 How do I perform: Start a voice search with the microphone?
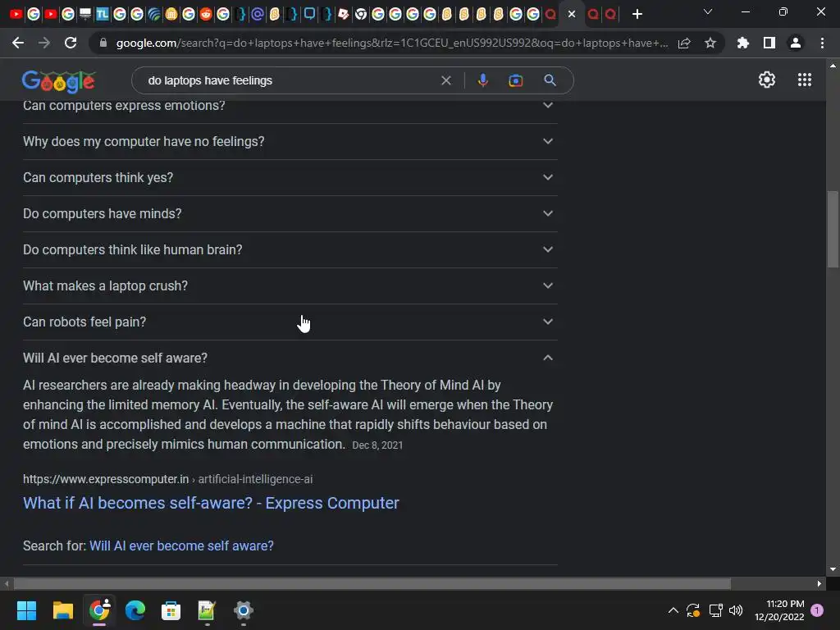tap(482, 80)
